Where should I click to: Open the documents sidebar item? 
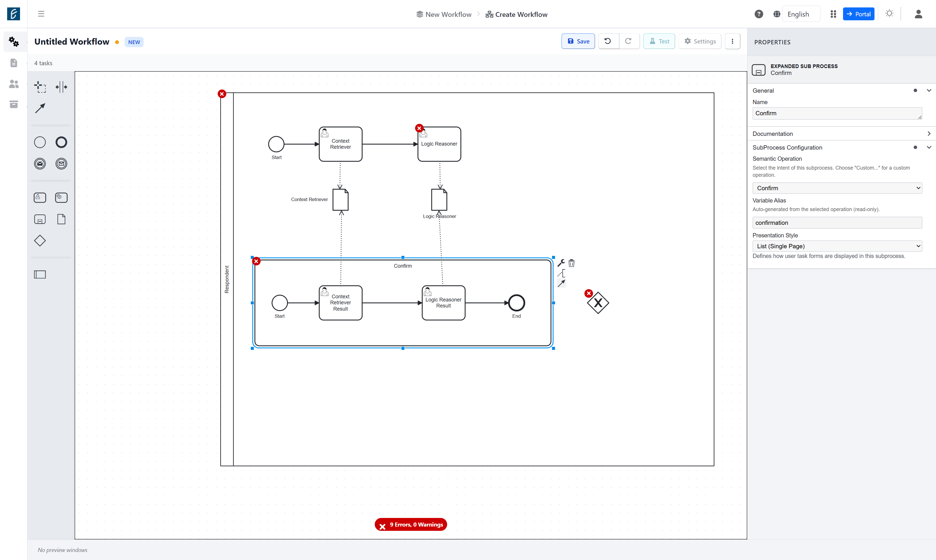(x=13, y=63)
